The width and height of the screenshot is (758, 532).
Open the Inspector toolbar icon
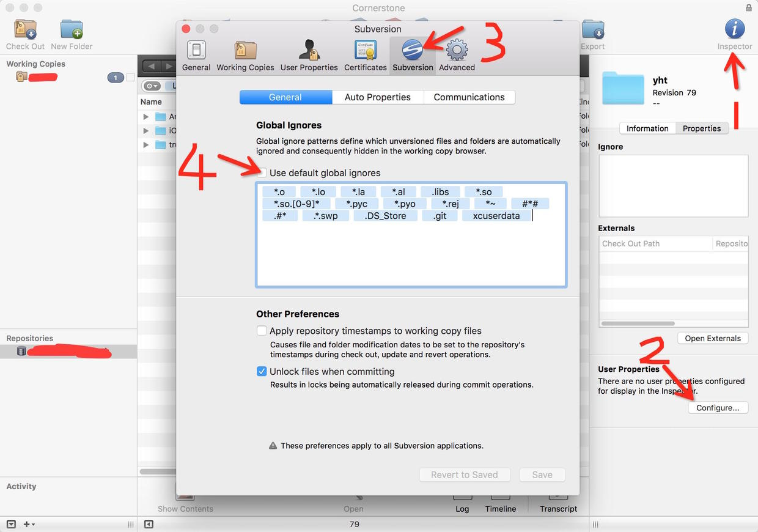(x=735, y=29)
